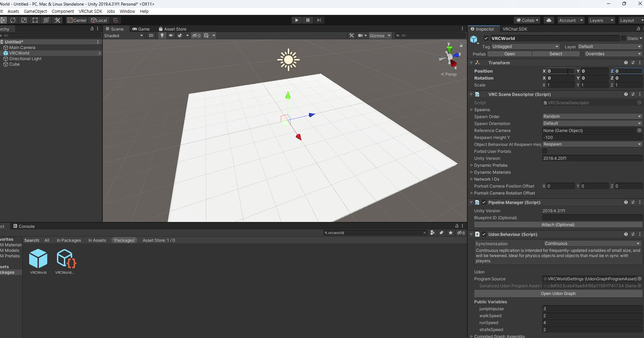Toggle scene lighting bulb icon
The height and width of the screenshot is (338, 644).
[162, 35]
